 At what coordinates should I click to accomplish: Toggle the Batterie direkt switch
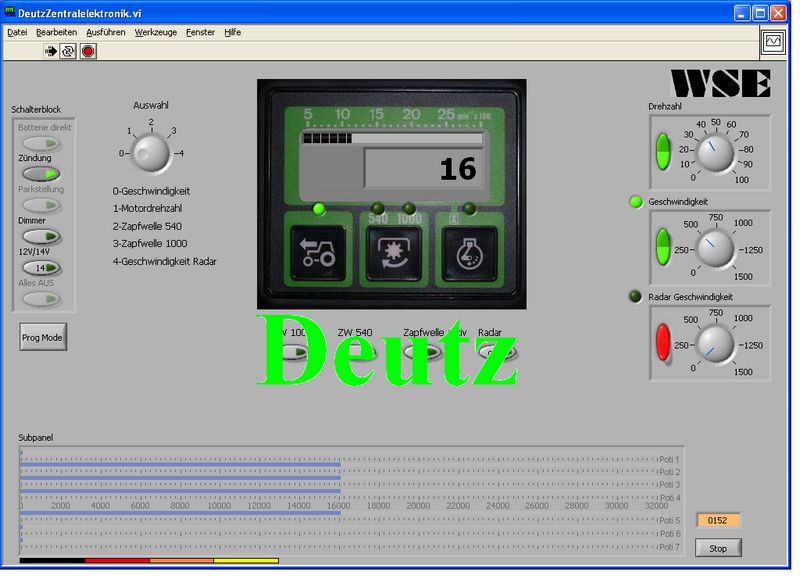(x=42, y=143)
